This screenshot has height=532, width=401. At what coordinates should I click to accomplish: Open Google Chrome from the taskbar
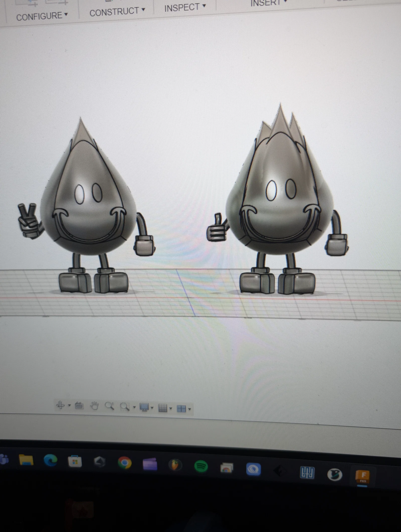coord(125,463)
